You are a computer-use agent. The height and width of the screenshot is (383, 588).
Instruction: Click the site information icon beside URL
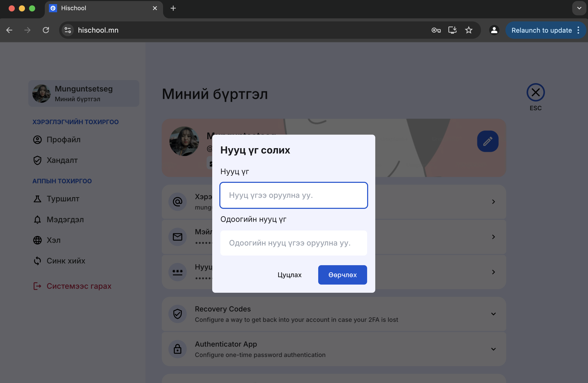coord(68,30)
